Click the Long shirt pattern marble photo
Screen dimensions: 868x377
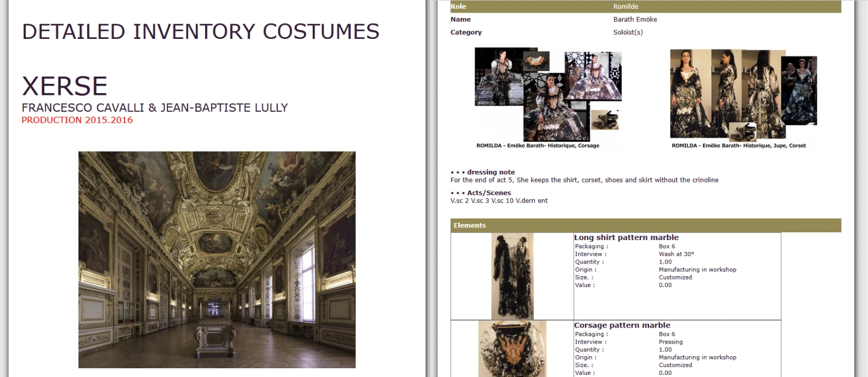(x=512, y=276)
